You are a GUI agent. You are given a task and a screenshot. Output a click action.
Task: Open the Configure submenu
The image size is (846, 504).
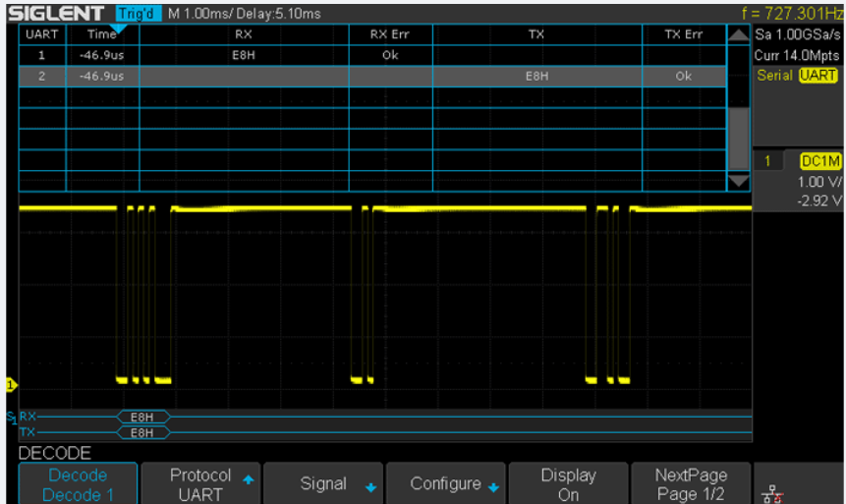click(446, 484)
